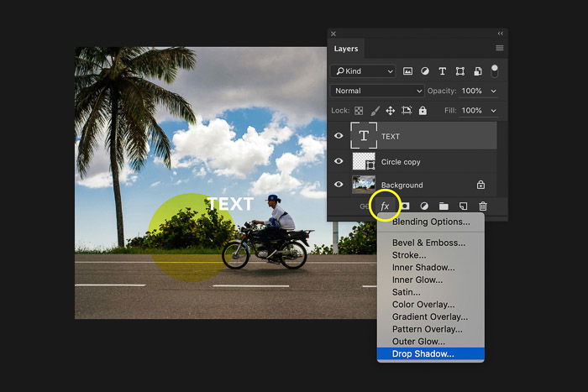
Task: Add a layer mask with mask icon
Action: point(405,206)
